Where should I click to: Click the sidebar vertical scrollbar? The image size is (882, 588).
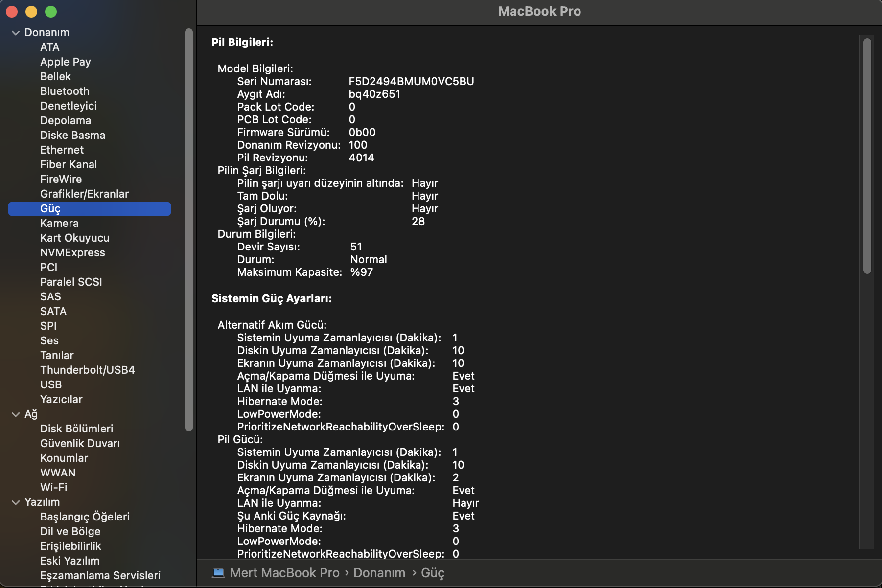[x=189, y=230]
